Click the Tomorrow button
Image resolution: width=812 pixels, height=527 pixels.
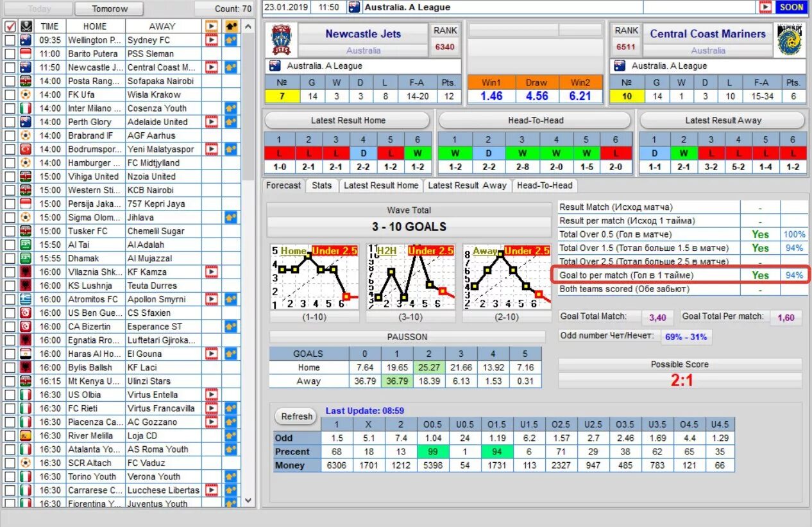110,8
